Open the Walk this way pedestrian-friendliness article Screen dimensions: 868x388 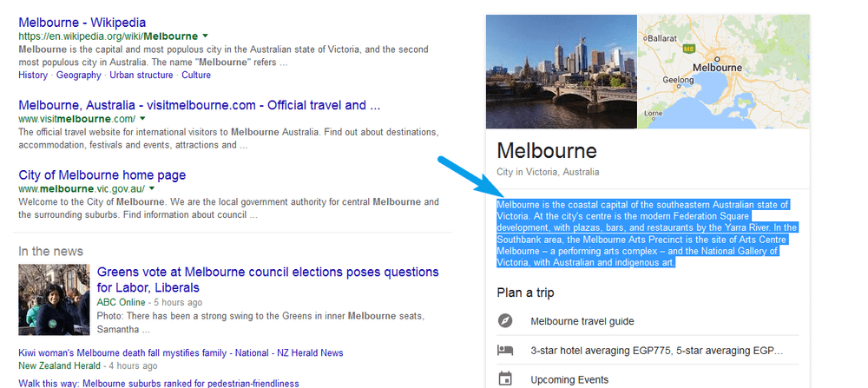pyautogui.click(x=158, y=383)
